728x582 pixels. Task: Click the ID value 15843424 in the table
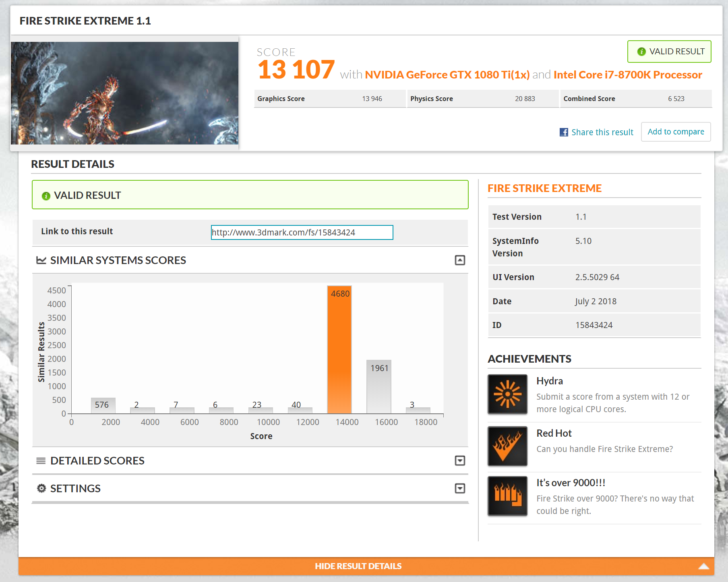(594, 325)
